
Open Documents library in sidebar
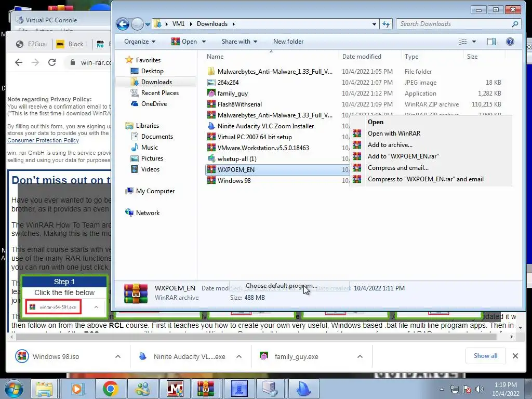coord(157,137)
